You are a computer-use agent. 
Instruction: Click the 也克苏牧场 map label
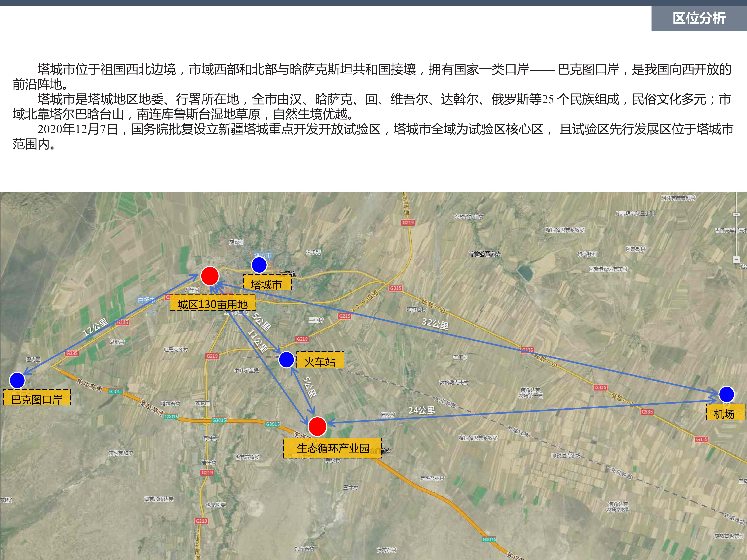pos(247,457)
